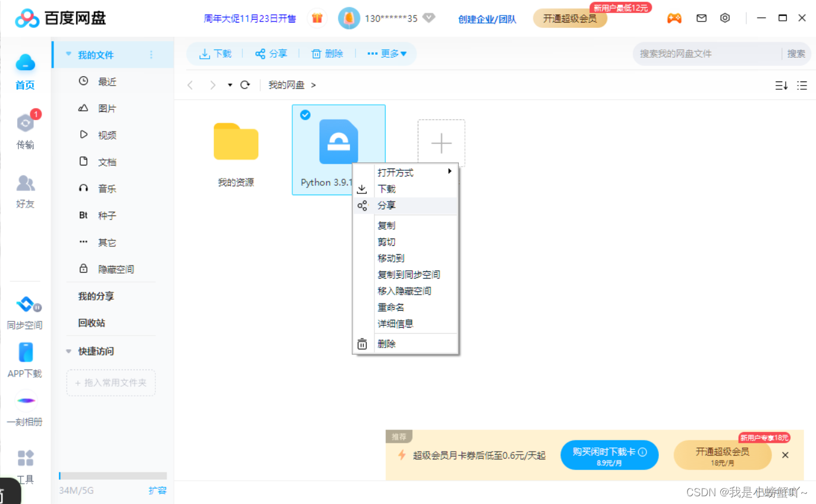Collapse the 快捷访问 section
The height and width of the screenshot is (504, 816).
pyautogui.click(x=68, y=351)
